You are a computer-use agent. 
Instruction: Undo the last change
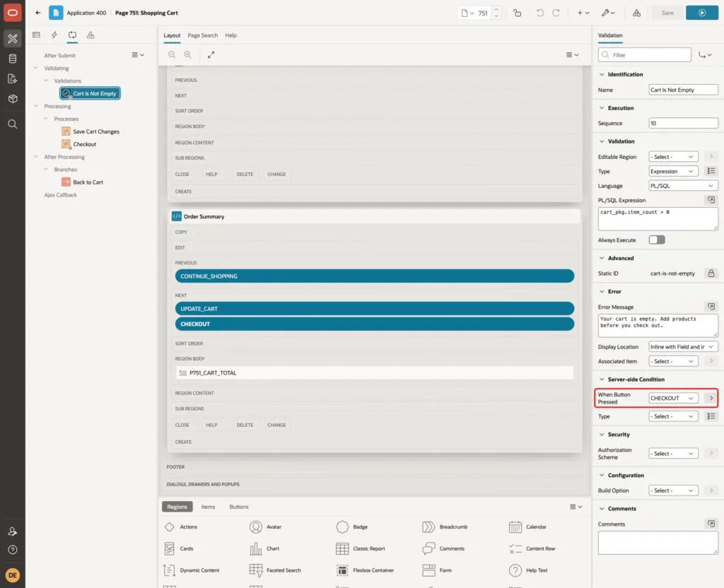(539, 13)
